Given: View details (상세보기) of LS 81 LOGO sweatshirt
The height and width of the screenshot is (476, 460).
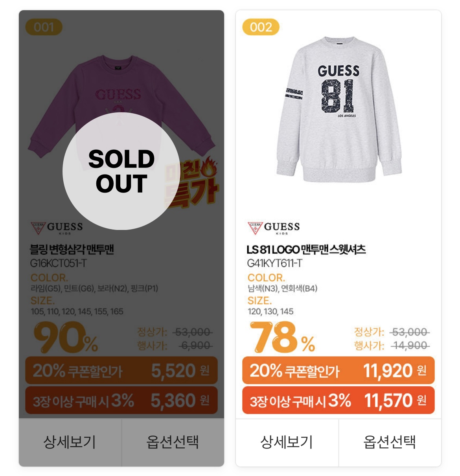Looking at the screenshot, I should click(287, 442).
